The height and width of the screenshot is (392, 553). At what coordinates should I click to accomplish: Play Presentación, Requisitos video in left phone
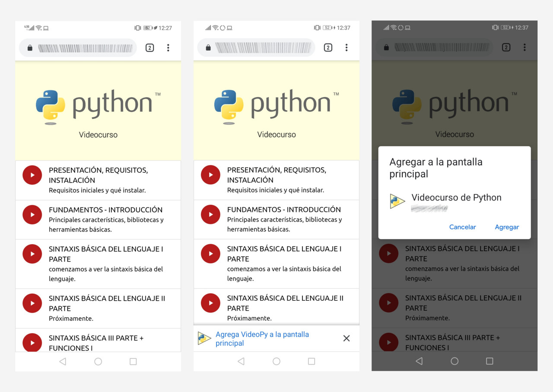[32, 175]
